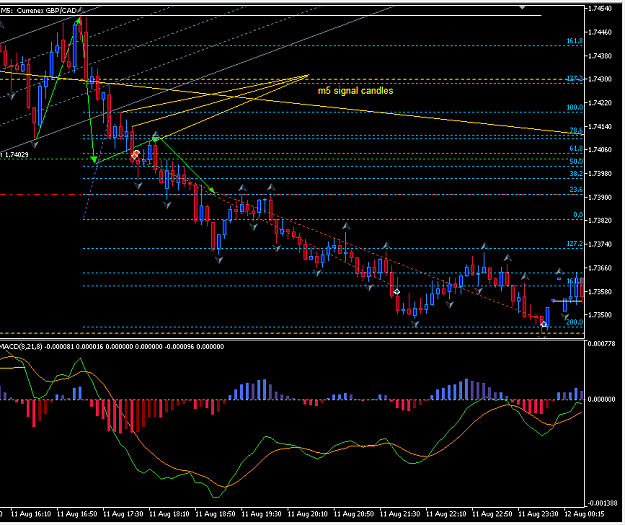This screenshot has width=625, height=525.
Task: Select the "M5: Currenc GBP/CAD" chart title
Action: 39,10
